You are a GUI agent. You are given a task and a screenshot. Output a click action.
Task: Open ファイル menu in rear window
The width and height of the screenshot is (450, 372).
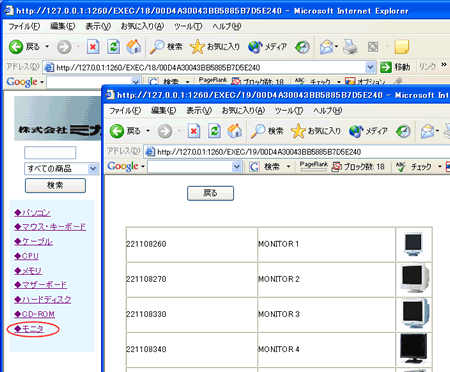click(24, 26)
